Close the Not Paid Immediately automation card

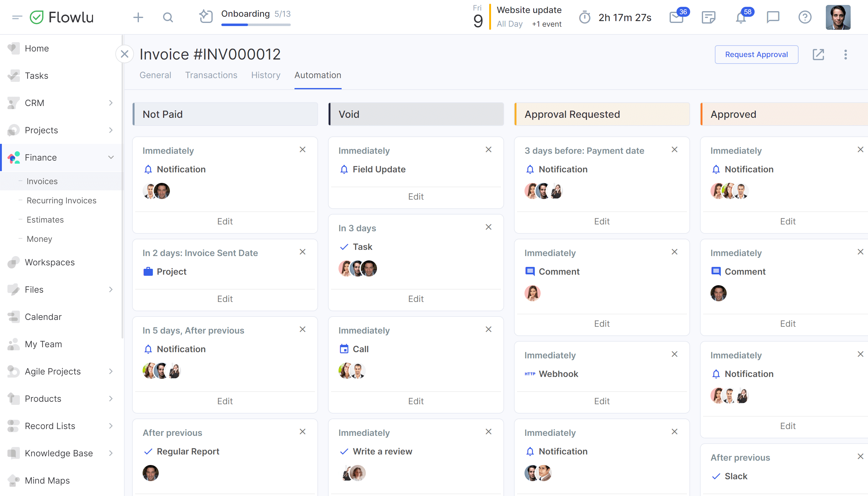coord(303,149)
